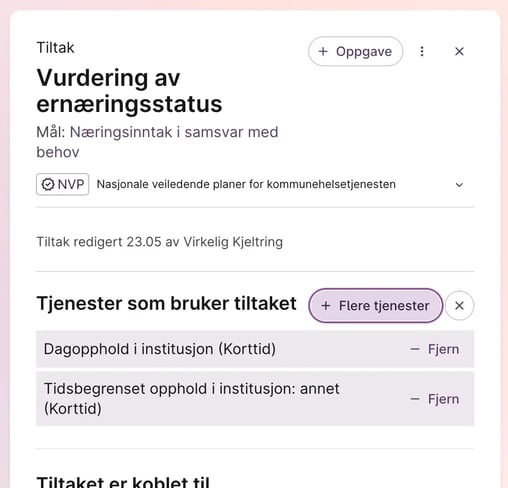Select the Dagopphold i institusjon (Korttid) row
Screen dimensions: 508x488
tap(255, 349)
